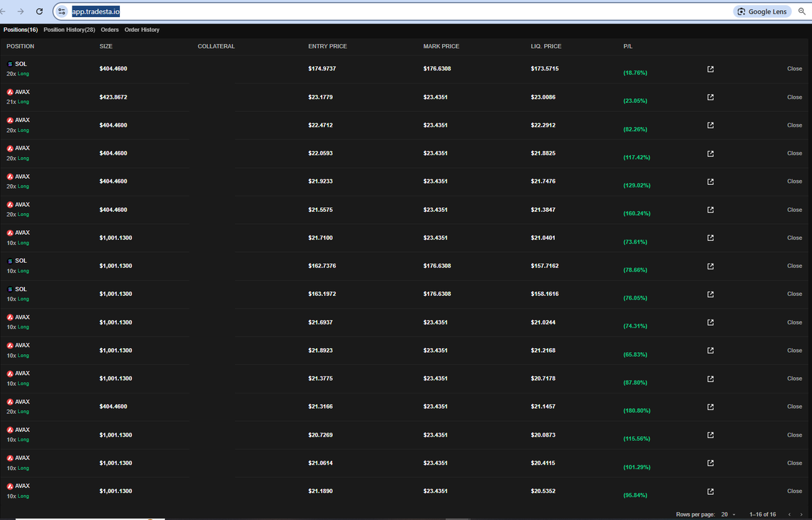Click the (160.24%) P/L value
812x520 pixels.
pos(637,214)
